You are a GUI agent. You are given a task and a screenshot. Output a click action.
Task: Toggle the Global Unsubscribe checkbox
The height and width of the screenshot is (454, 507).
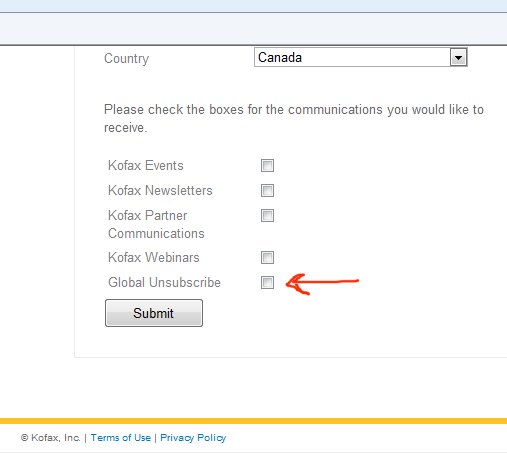(x=267, y=282)
